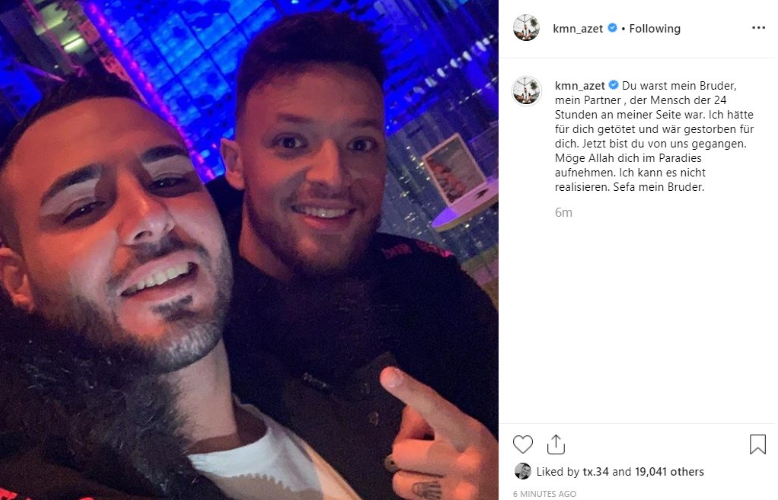Toggle the Following button
The height and width of the screenshot is (500, 778).
click(x=654, y=29)
